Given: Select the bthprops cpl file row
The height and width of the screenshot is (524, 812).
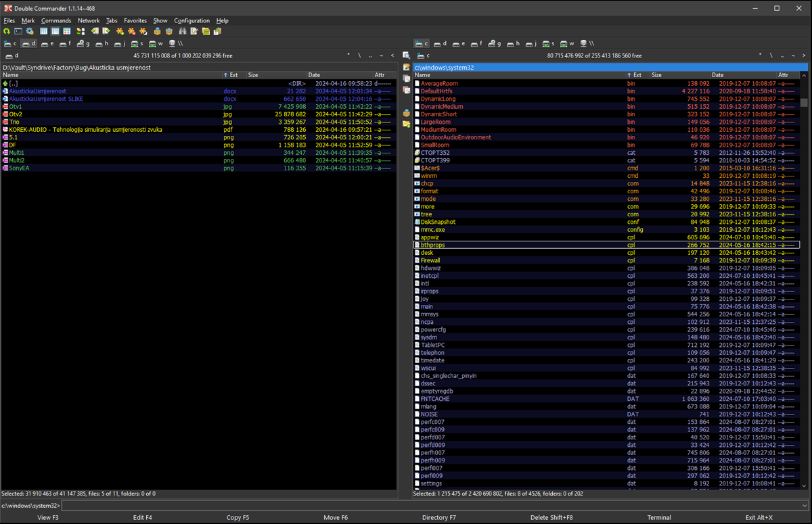Looking at the screenshot, I should point(606,245).
